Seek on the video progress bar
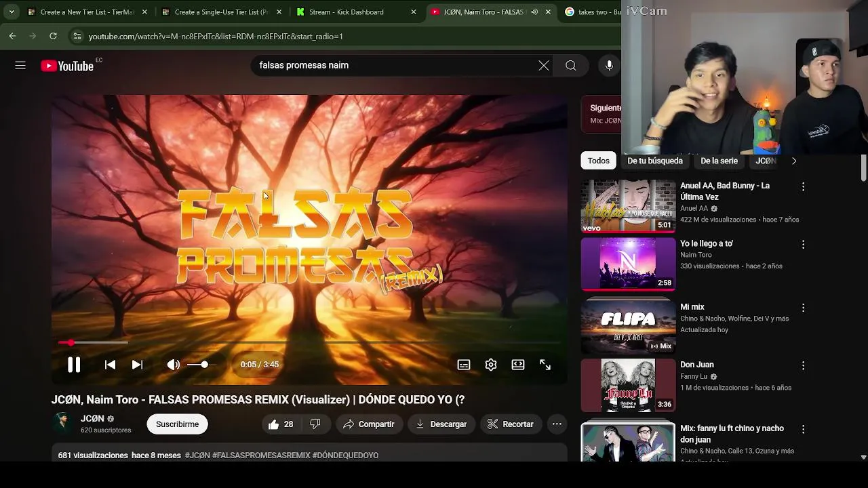868x488 pixels. (309, 343)
